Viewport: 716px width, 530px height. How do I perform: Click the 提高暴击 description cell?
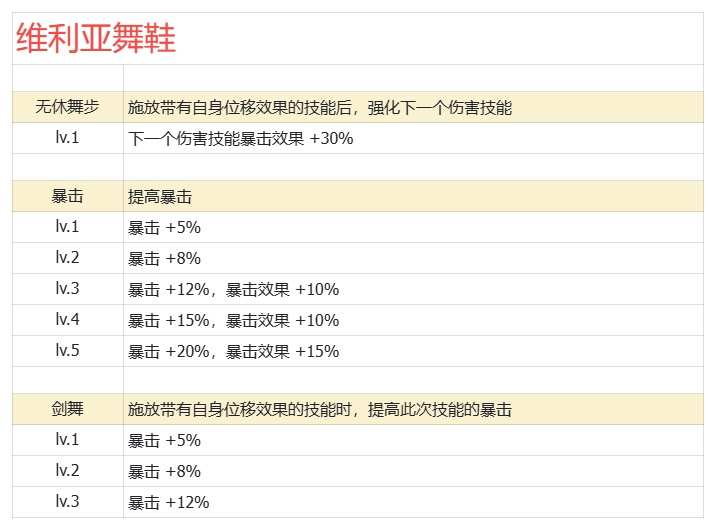coord(413,196)
